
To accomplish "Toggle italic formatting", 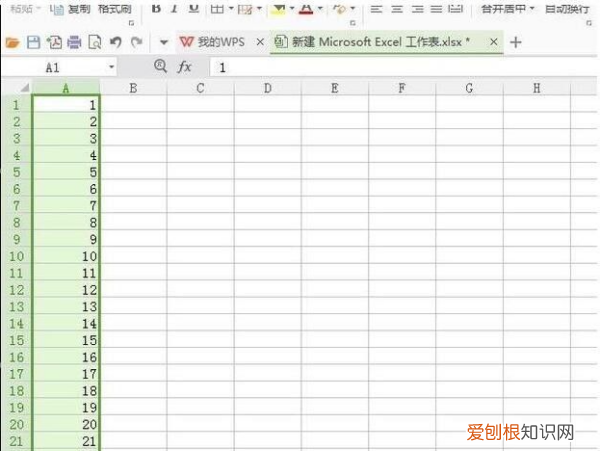I will (174, 8).
